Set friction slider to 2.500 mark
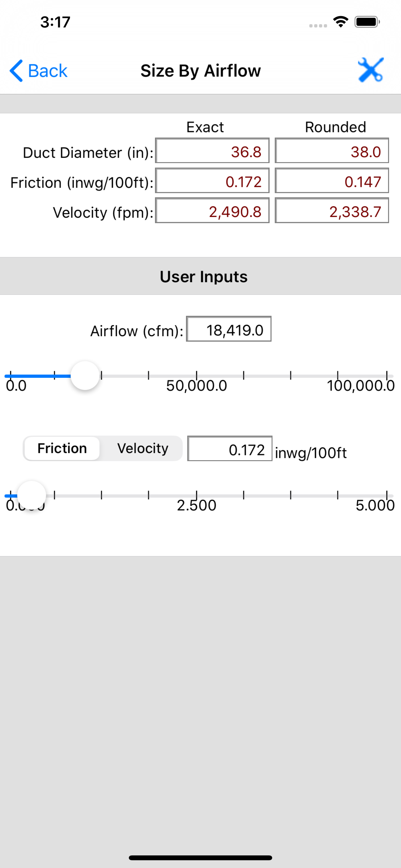The height and width of the screenshot is (868, 401). (196, 495)
